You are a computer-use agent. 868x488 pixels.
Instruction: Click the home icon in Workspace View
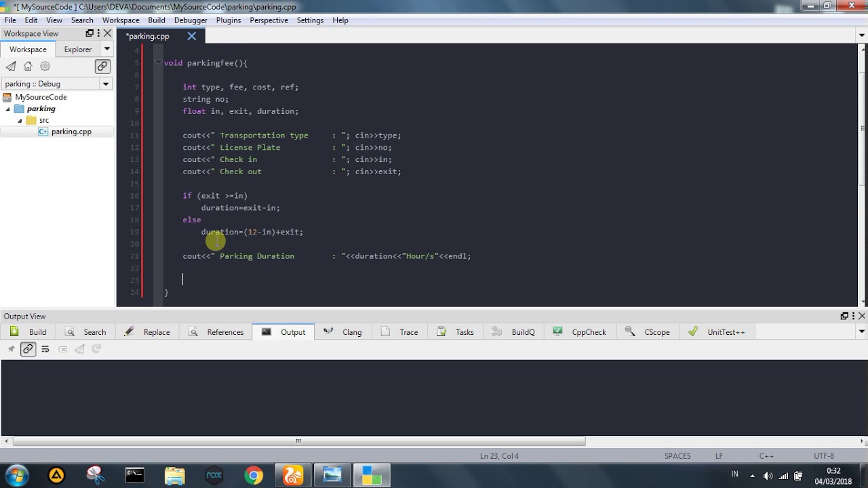(x=28, y=66)
